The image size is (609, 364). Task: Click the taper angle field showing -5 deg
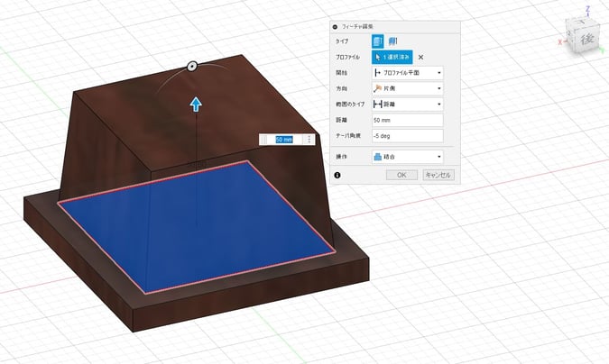tap(408, 136)
